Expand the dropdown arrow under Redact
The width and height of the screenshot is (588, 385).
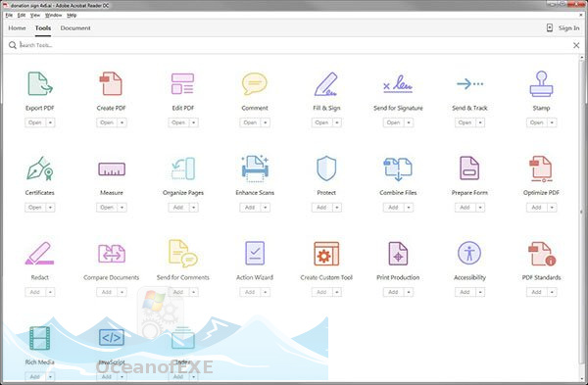point(51,292)
